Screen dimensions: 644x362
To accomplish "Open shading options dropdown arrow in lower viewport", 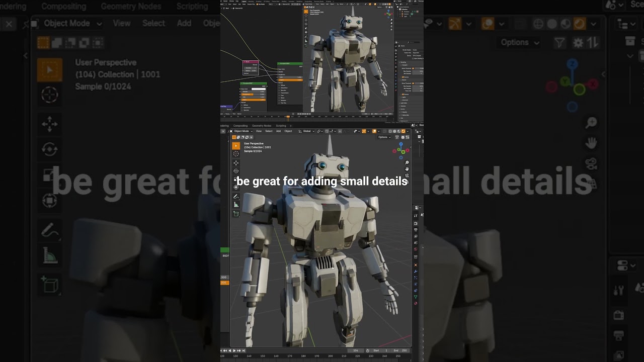I will tap(408, 131).
